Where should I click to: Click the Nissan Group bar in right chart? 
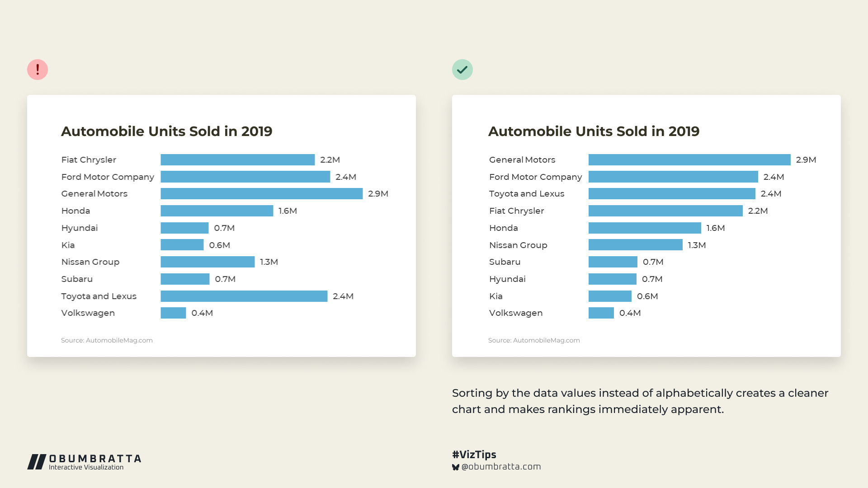(x=635, y=245)
